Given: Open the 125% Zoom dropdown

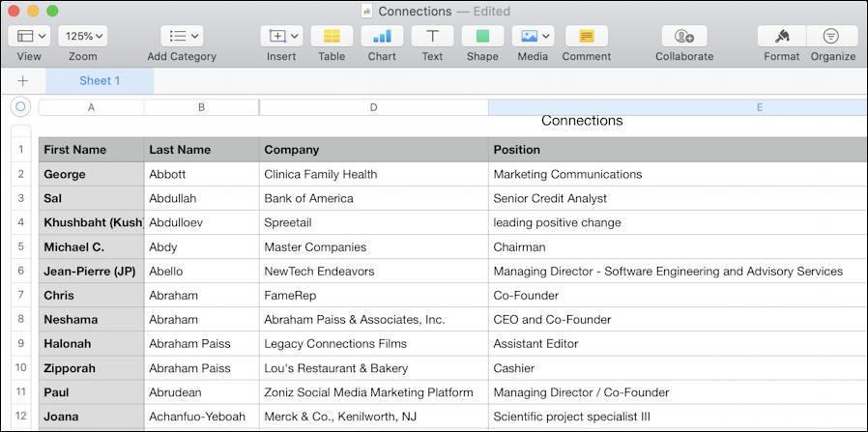Looking at the screenshot, I should click(83, 36).
